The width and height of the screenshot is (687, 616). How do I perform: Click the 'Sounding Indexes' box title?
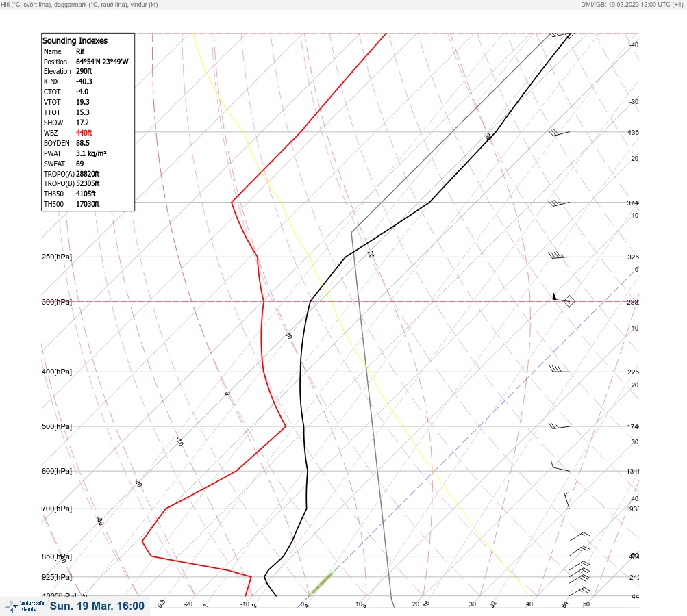tap(75, 40)
